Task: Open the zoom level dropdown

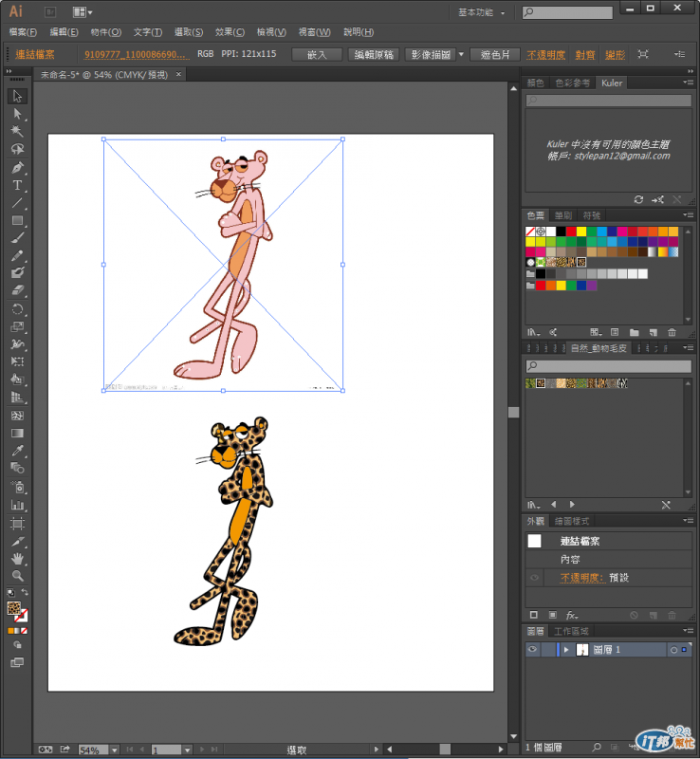Action: pyautogui.click(x=114, y=750)
